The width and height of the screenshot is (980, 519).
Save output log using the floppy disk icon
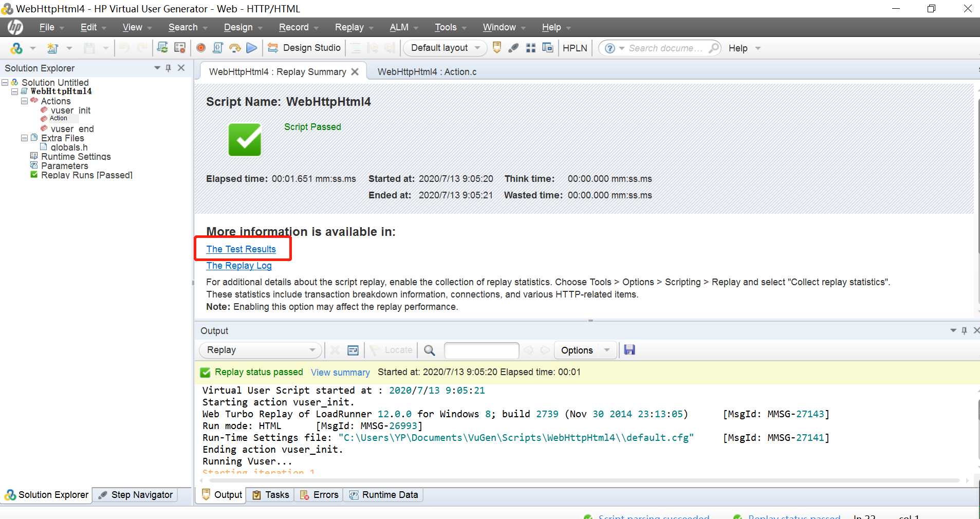click(630, 350)
